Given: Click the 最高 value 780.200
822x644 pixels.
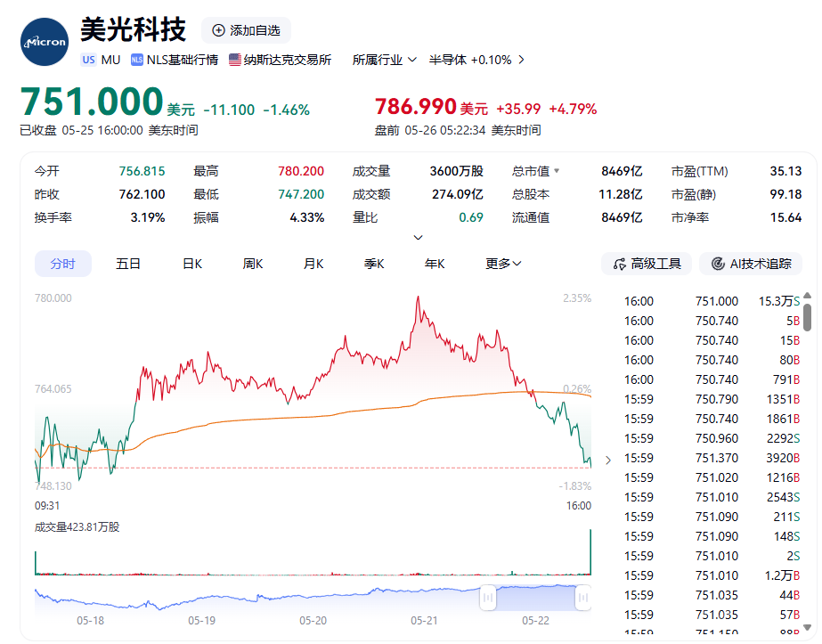Looking at the screenshot, I should (301, 171).
